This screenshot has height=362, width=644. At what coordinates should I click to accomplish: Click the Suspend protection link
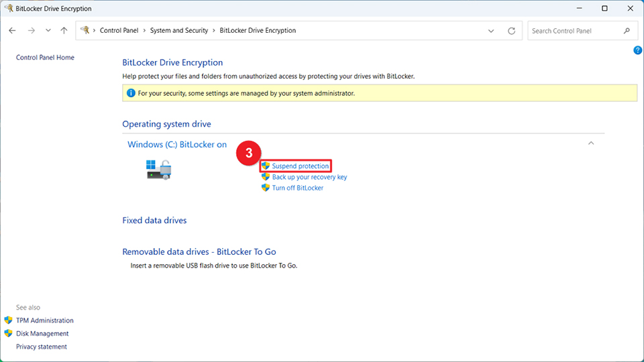(x=300, y=166)
